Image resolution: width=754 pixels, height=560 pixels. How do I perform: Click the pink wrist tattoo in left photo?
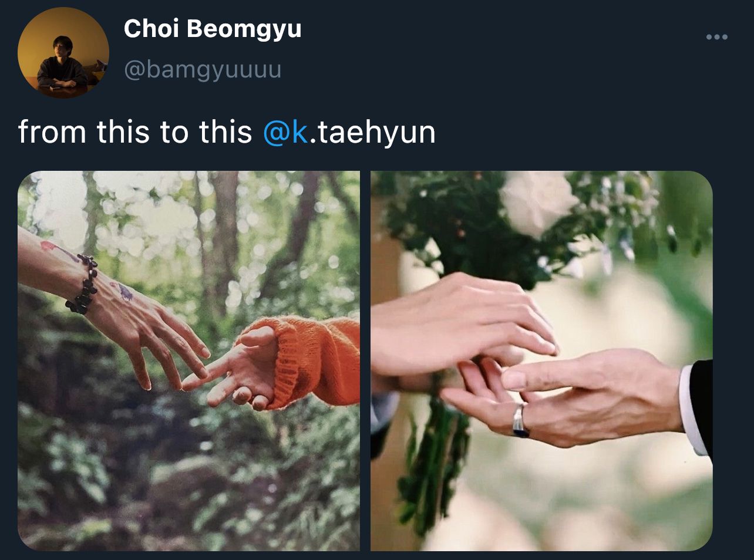coord(58,251)
